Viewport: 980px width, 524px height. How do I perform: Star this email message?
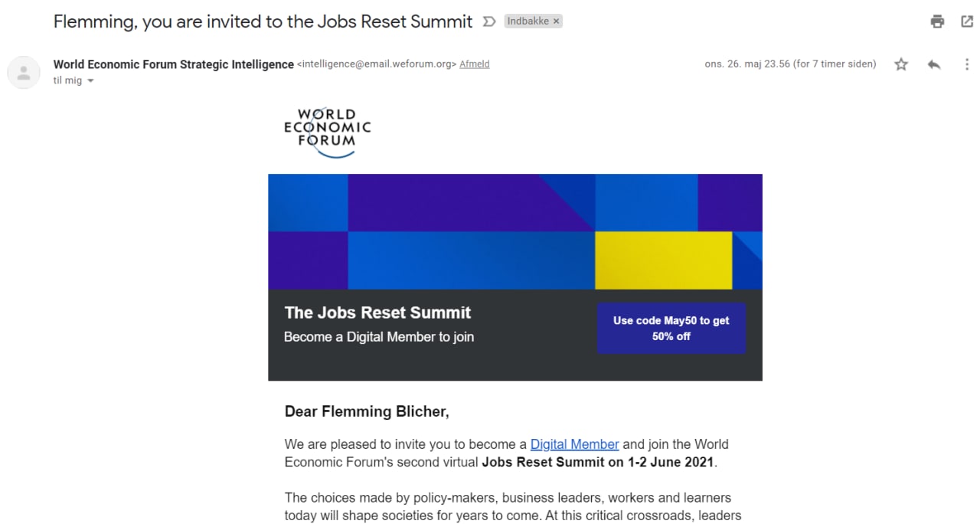901,64
